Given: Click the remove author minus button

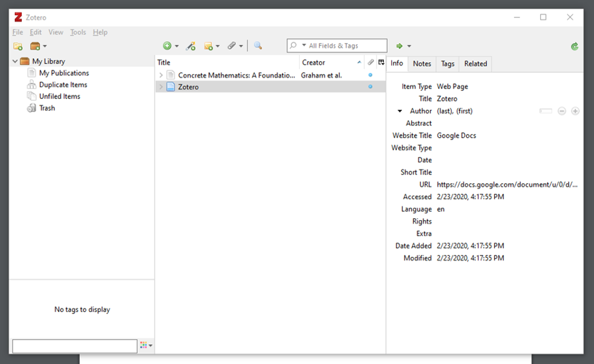Looking at the screenshot, I should [562, 111].
